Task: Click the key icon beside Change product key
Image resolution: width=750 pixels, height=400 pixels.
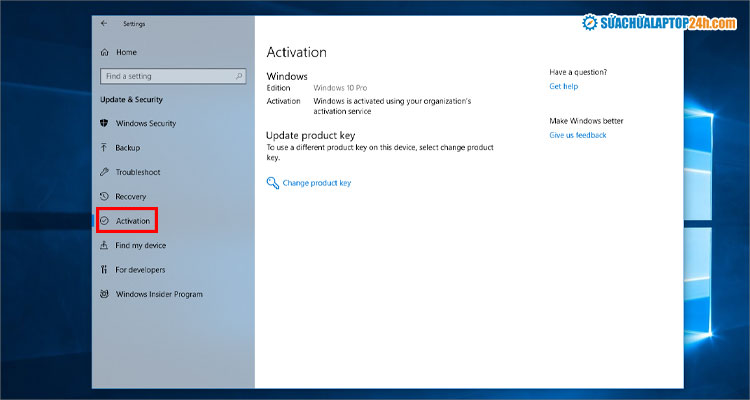Action: 272,183
